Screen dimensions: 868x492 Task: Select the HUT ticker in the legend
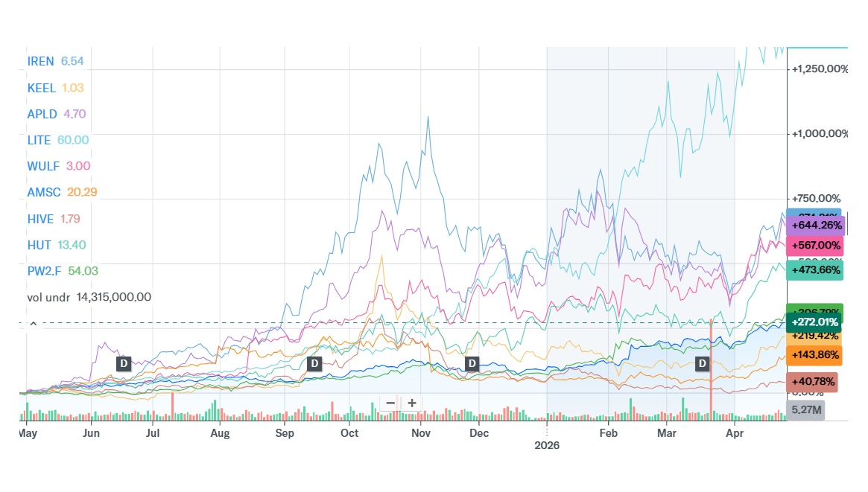click(39, 245)
